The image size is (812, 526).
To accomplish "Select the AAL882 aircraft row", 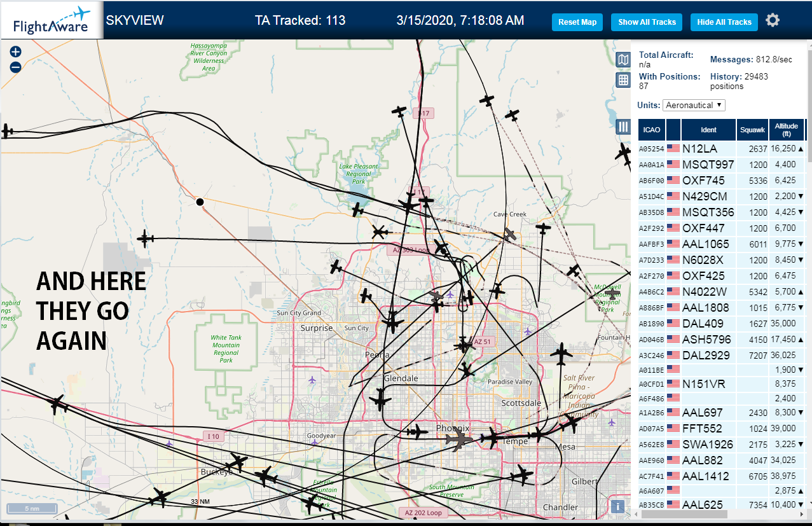I will click(x=722, y=460).
